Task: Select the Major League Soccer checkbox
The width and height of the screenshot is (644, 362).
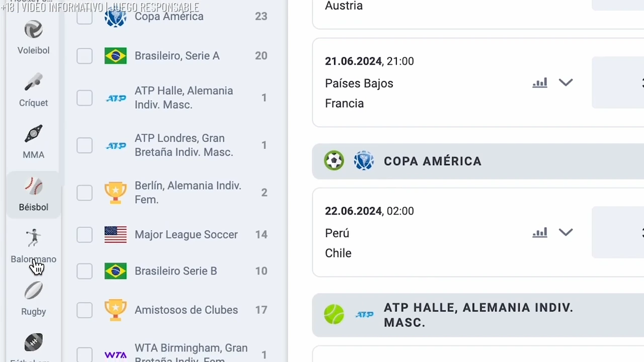Action: 84,234
